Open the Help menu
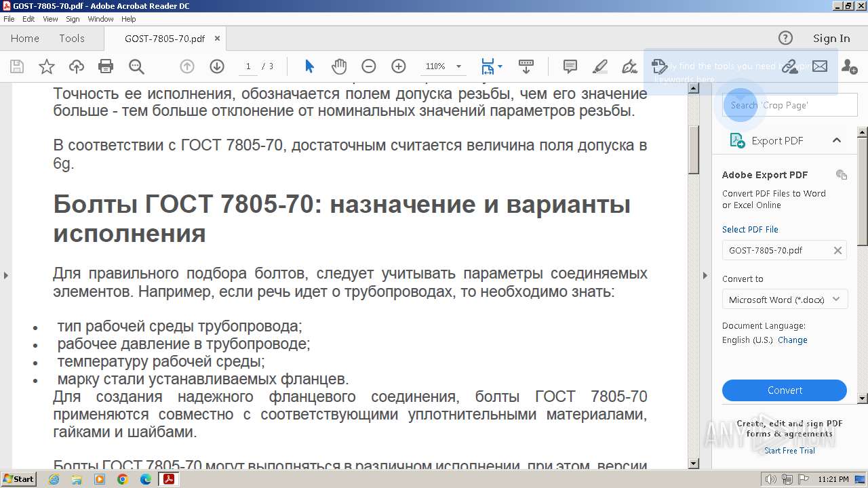868x488 pixels. point(128,19)
